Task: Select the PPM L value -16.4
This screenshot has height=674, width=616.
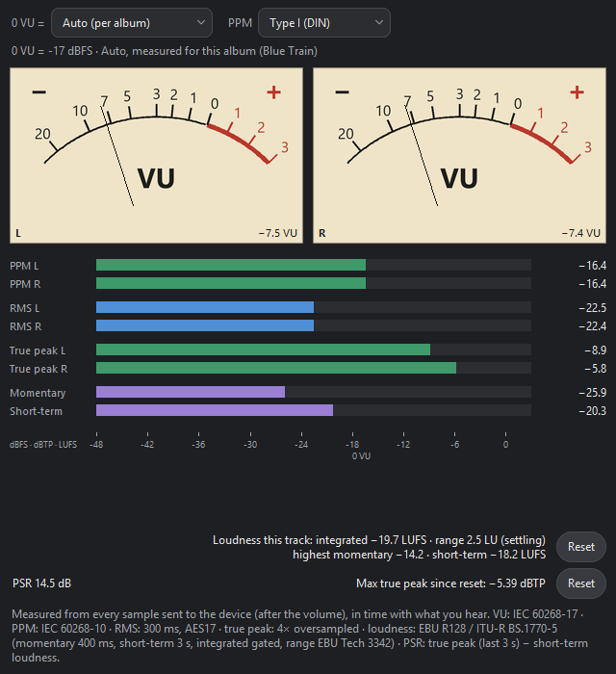Action: tap(592, 266)
